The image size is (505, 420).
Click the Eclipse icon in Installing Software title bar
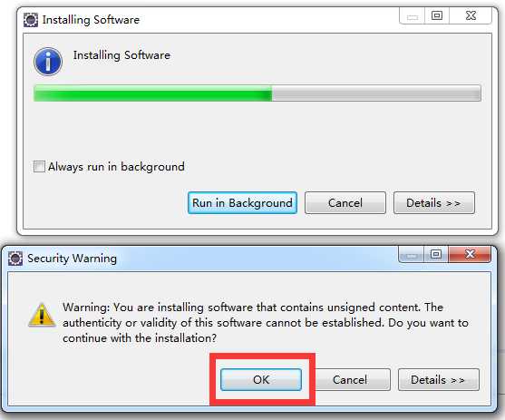click(x=31, y=20)
